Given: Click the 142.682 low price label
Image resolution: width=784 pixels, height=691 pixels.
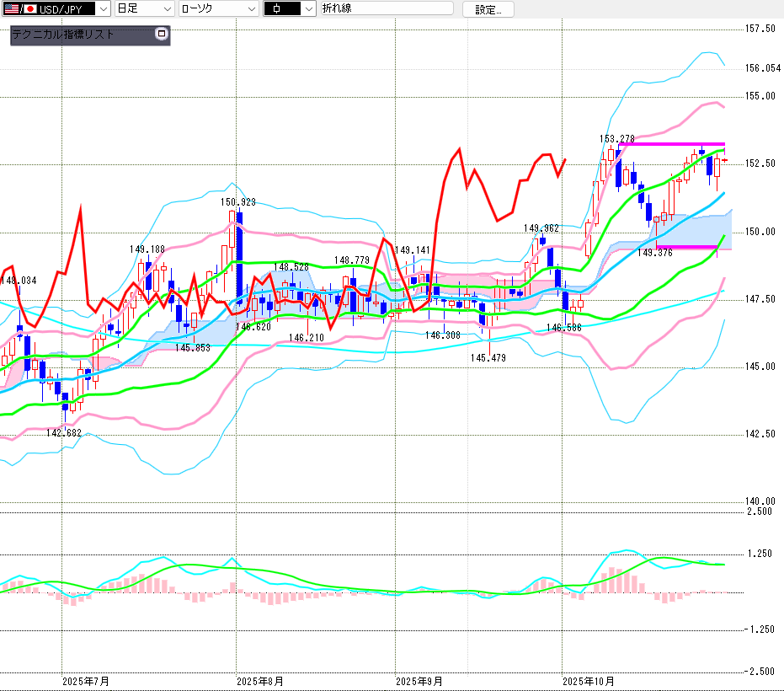Looking at the screenshot, I should [x=63, y=432].
